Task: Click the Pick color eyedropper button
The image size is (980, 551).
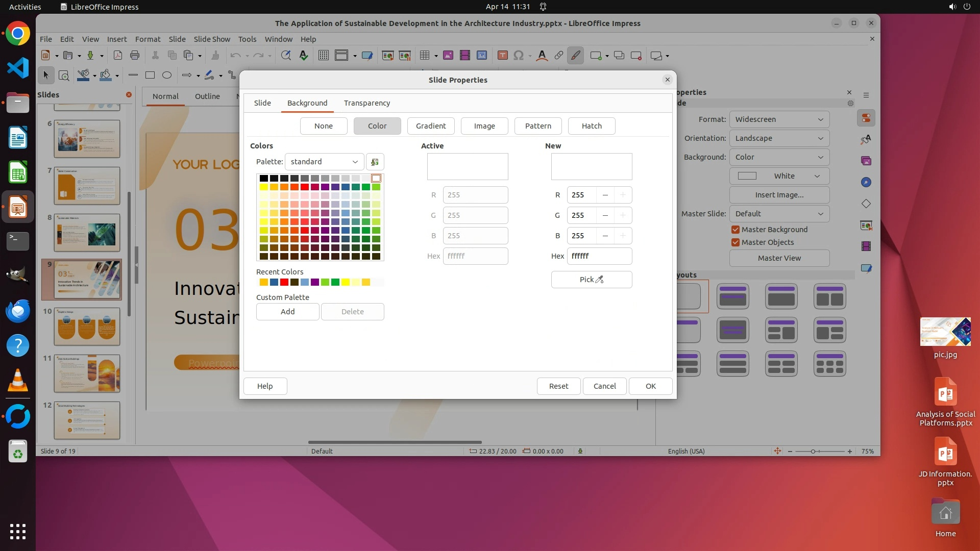Action: (591, 280)
